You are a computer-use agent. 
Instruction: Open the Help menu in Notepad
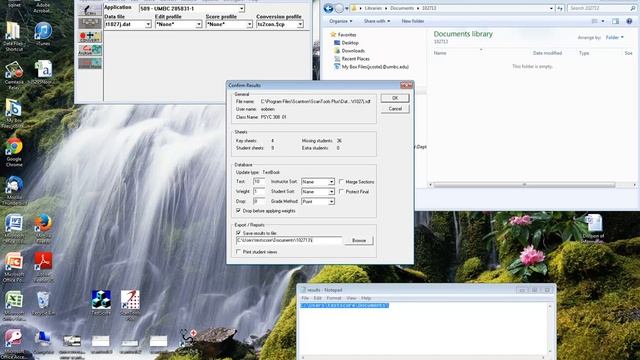tap(366, 298)
